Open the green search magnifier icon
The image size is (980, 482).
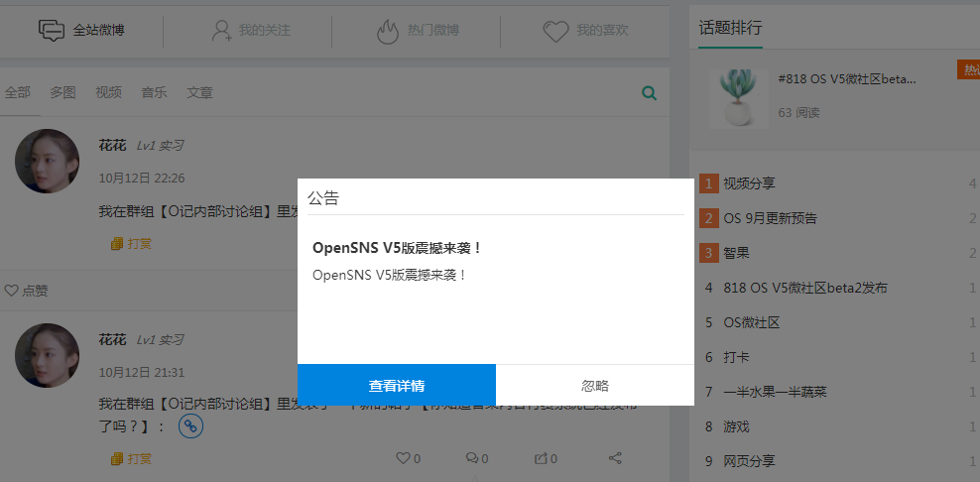(650, 94)
